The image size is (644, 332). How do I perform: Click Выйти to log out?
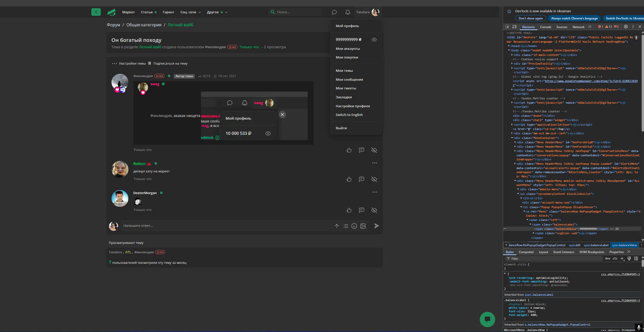(x=341, y=128)
